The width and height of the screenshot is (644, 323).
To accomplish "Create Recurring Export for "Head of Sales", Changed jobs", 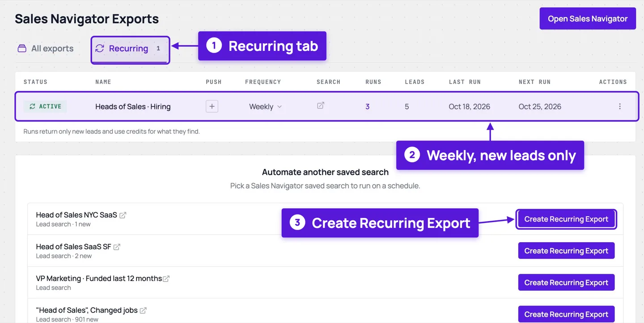I will [566, 314].
